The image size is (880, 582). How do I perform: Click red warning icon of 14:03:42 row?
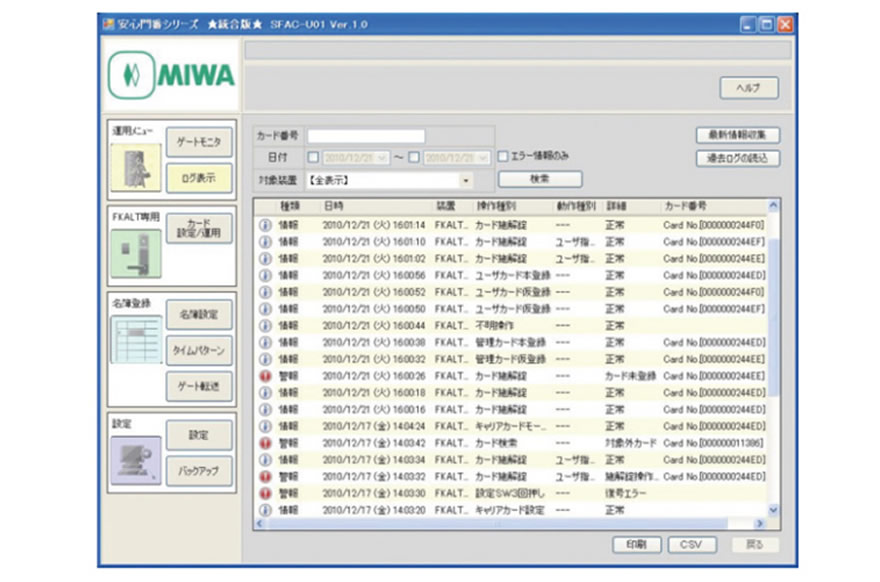coord(265,443)
